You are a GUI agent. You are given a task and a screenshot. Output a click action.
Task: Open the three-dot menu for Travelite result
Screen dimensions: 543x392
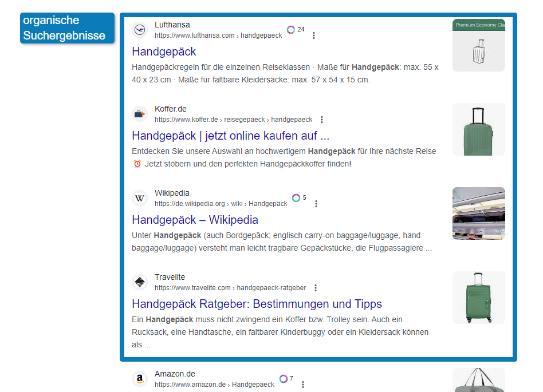click(x=316, y=288)
